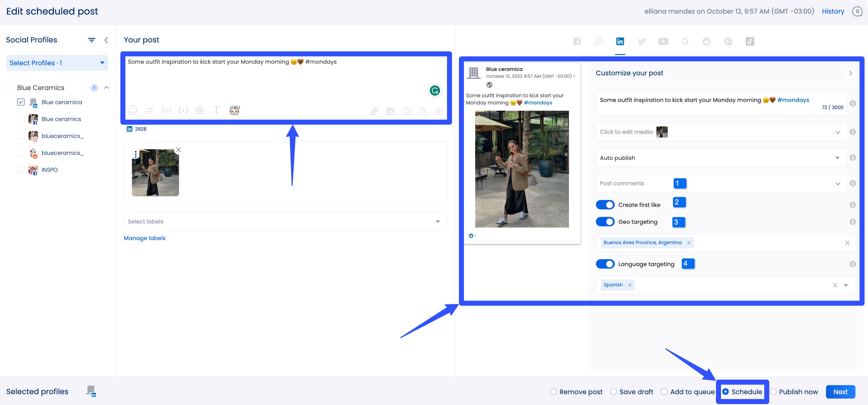
Task: Enable the Blue ceramics Facebook profile checkbox
Action: [21, 119]
